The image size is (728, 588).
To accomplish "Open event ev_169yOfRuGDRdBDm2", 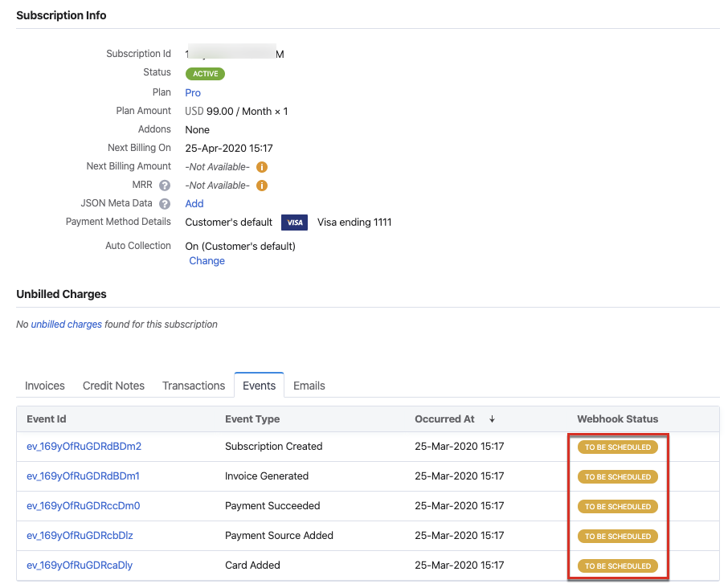I will tap(84, 447).
